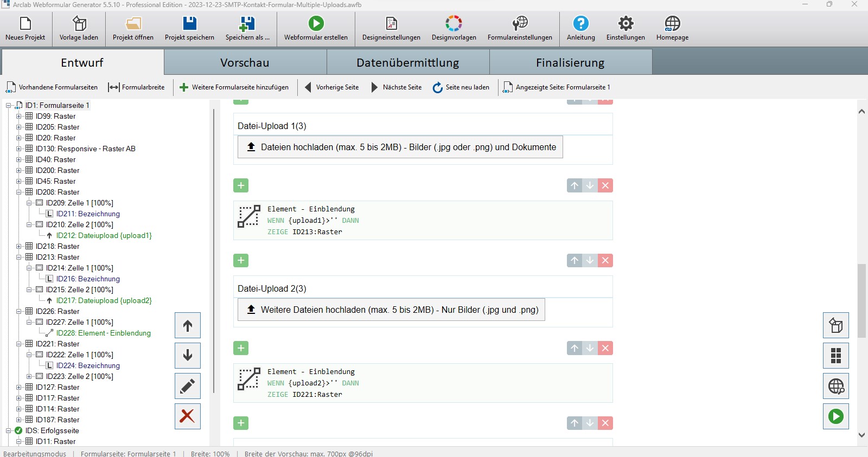Expand ID223: Zelle 2 [100%] node
The height and width of the screenshot is (457, 868).
(29, 376)
